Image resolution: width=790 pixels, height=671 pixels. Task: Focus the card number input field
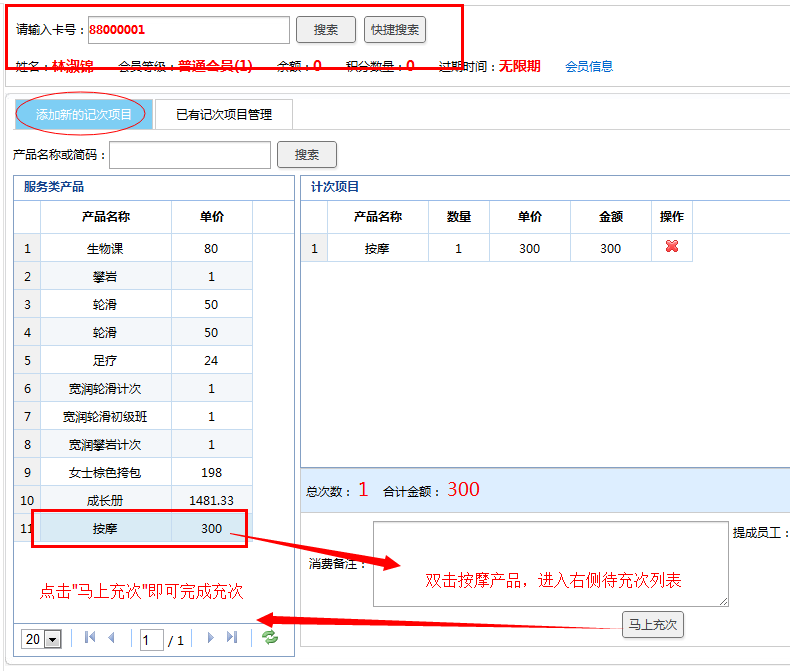[x=188, y=30]
